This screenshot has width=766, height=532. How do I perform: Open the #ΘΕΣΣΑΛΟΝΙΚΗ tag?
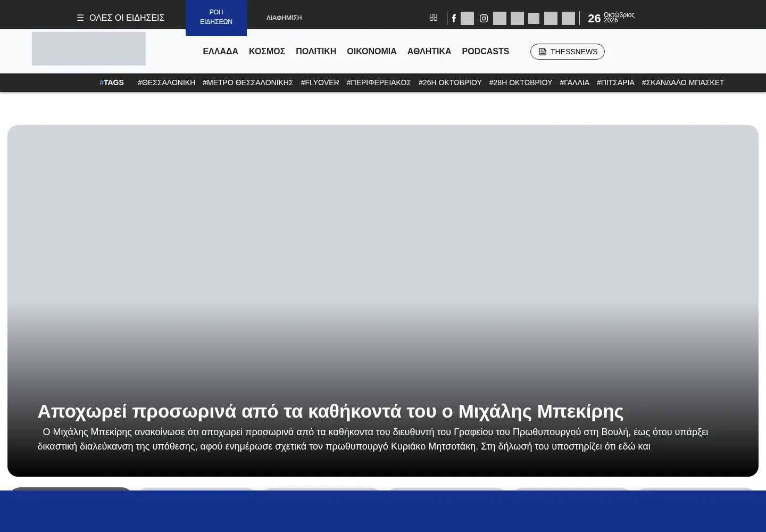click(166, 82)
